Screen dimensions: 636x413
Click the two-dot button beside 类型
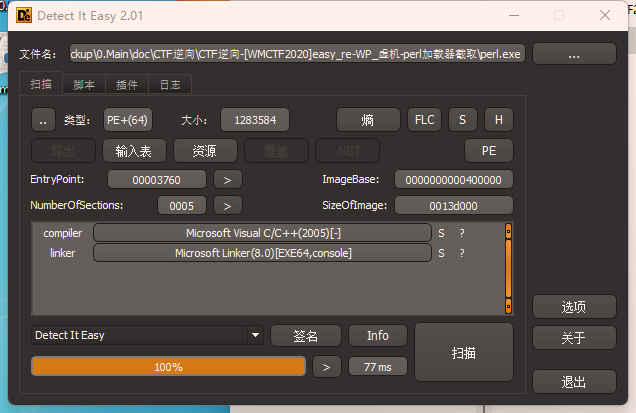[x=43, y=120]
